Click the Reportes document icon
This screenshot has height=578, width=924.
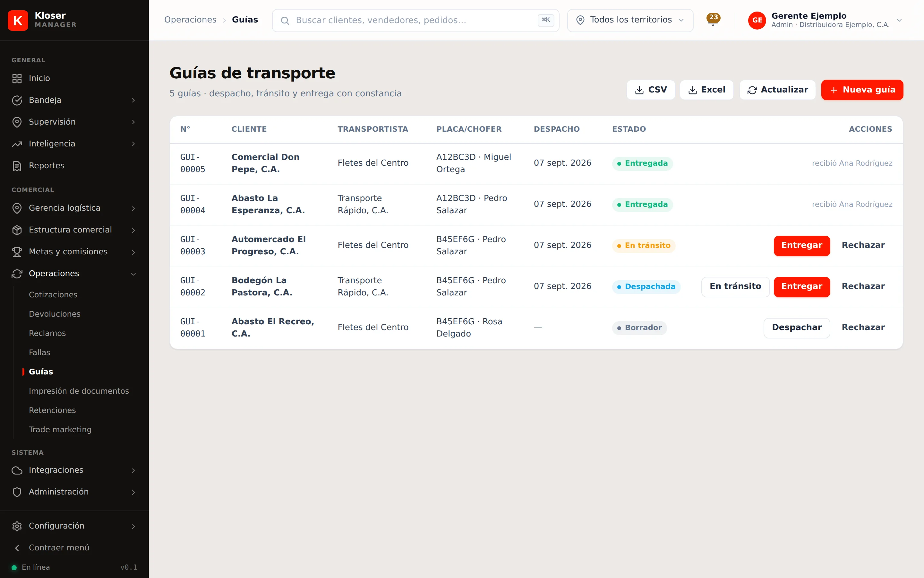pyautogui.click(x=17, y=165)
